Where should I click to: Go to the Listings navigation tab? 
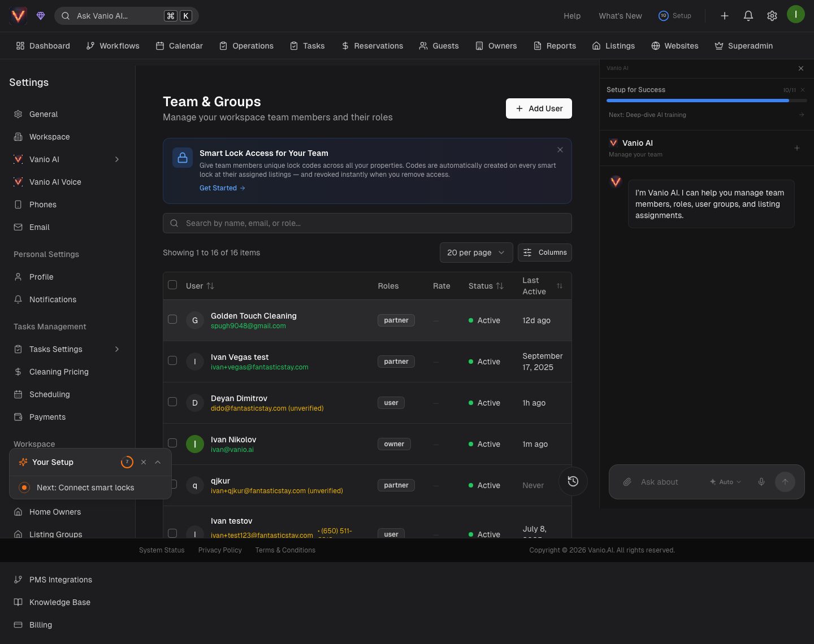point(613,46)
